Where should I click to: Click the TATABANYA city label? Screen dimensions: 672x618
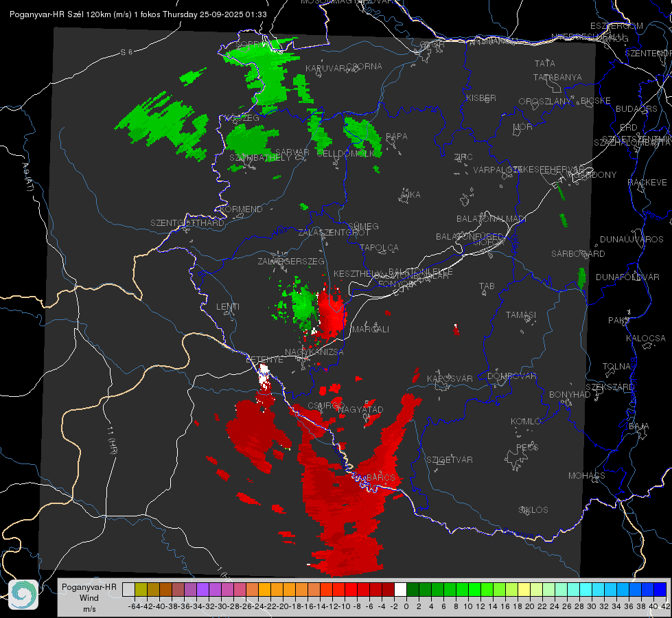(557, 77)
